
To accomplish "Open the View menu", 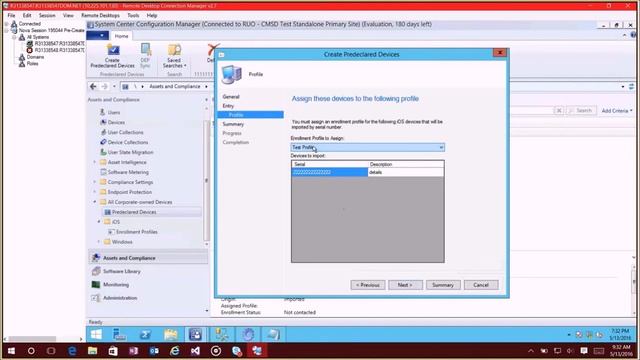I will (68, 15).
